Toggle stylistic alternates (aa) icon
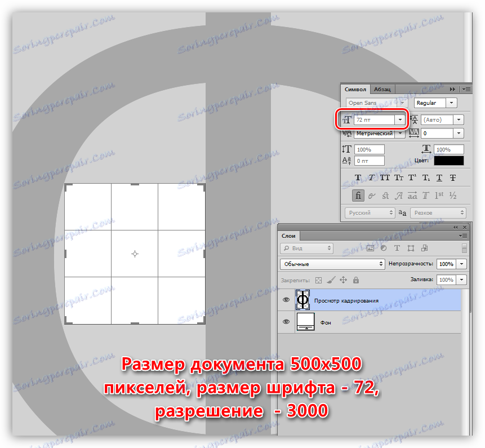Image resolution: width=485 pixels, height=448 pixels. pos(412,196)
